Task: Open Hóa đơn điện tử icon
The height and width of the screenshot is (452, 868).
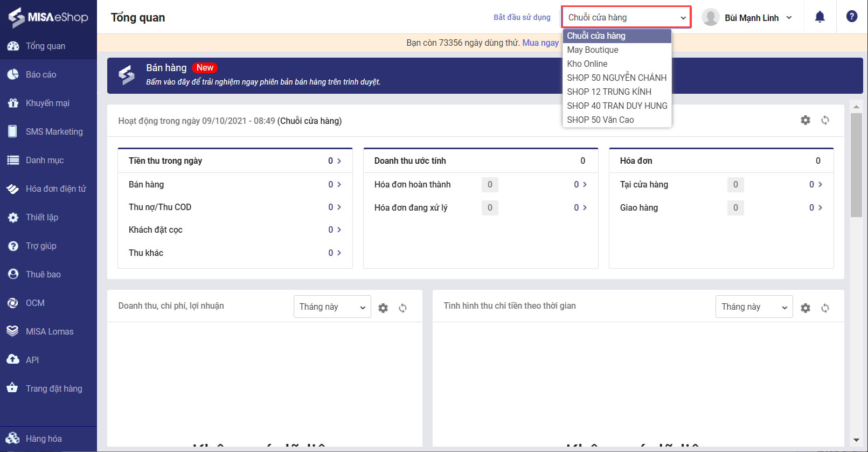Action: tap(13, 189)
